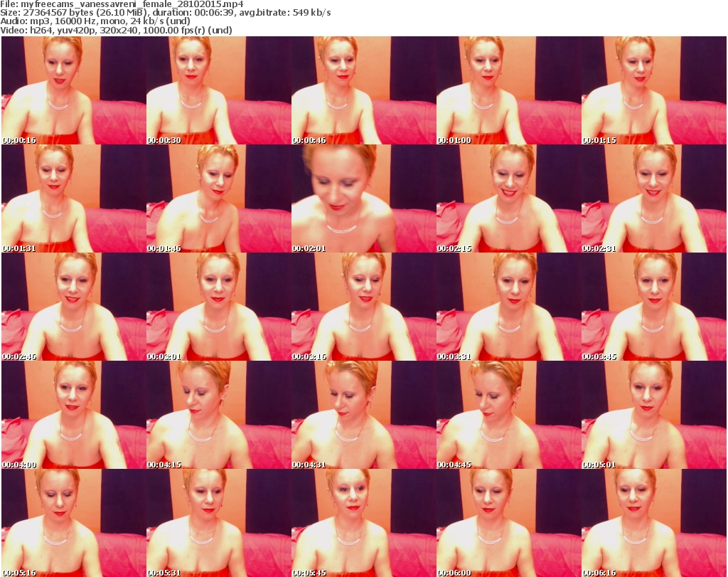Choose the thumbnail marked 00:03:16
The height and width of the screenshot is (577, 728).
click(x=363, y=307)
